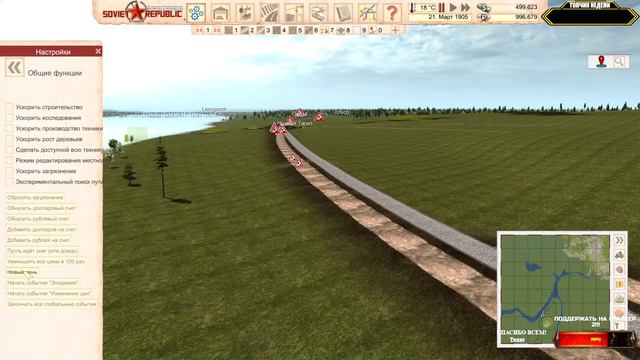Image resolution: width=640 pixels, height=360 pixels.
Task: Enable Ускорить строительство checkbox
Action: (9, 107)
